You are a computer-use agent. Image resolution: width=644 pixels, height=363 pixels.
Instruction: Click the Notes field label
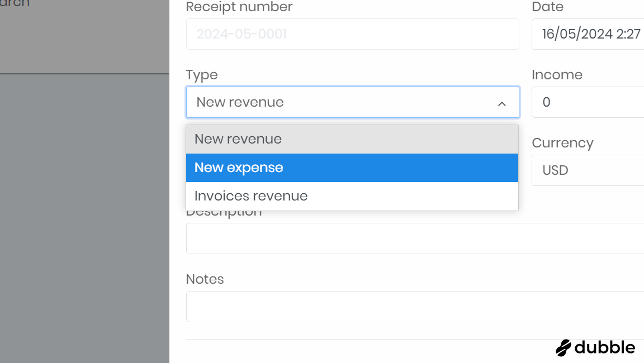pos(205,279)
